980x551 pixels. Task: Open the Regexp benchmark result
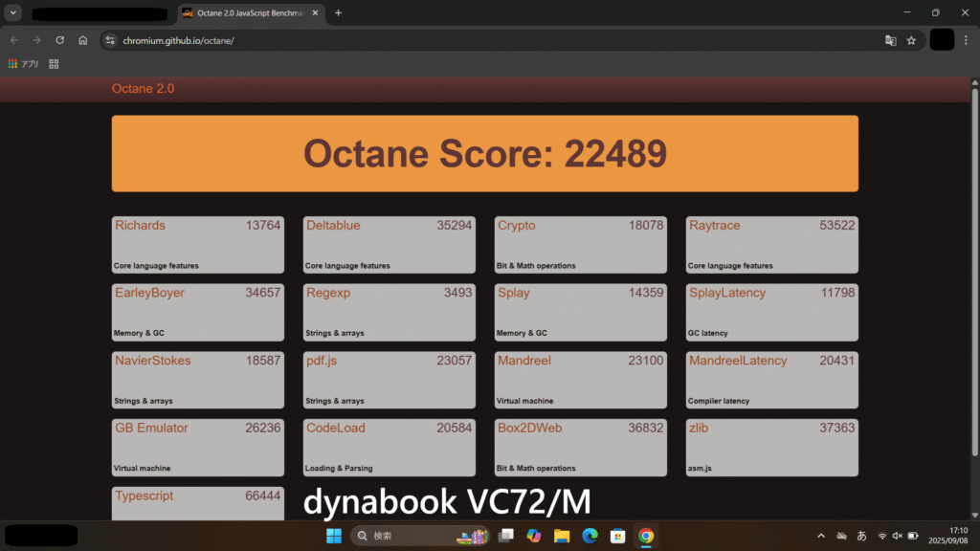(x=389, y=313)
